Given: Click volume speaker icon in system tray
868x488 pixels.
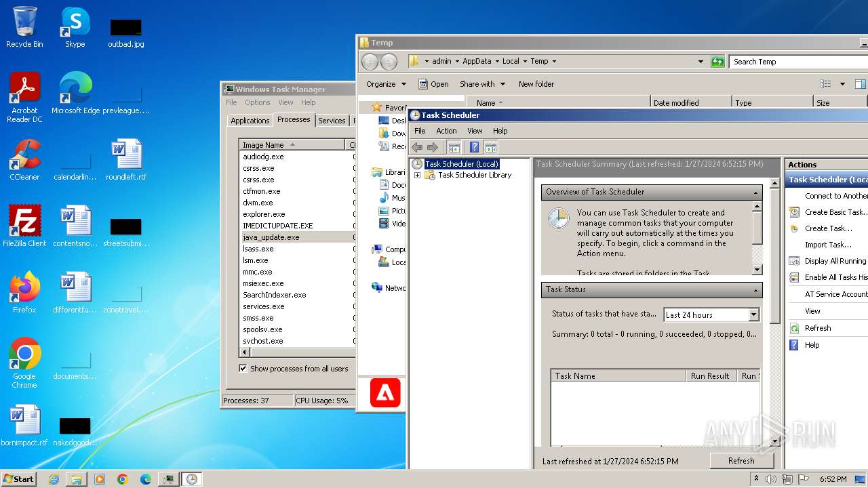Looking at the screenshot, I should [771, 479].
